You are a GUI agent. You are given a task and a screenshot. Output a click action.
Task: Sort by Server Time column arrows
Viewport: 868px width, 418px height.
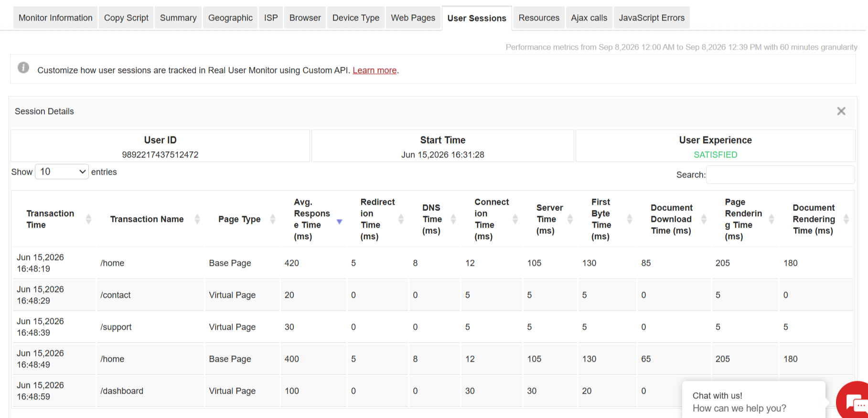570,219
